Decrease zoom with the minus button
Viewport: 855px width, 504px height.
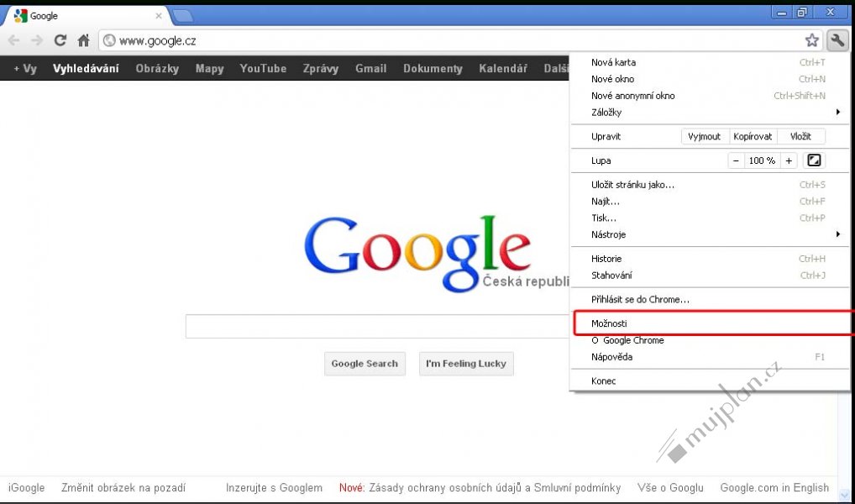pos(736,160)
